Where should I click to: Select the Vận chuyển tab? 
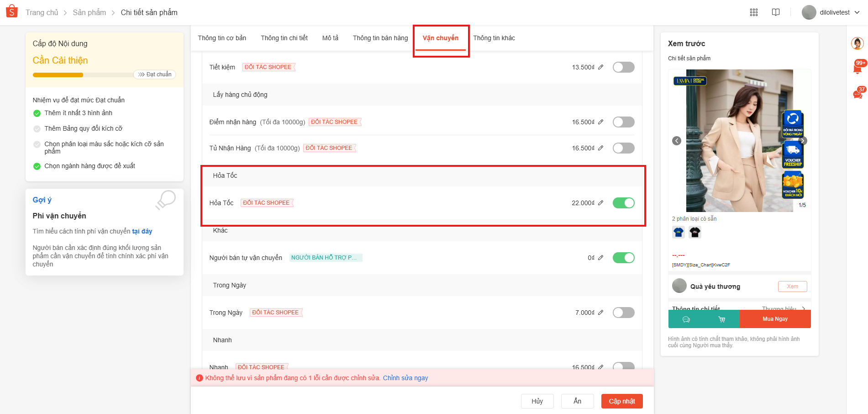(x=441, y=38)
